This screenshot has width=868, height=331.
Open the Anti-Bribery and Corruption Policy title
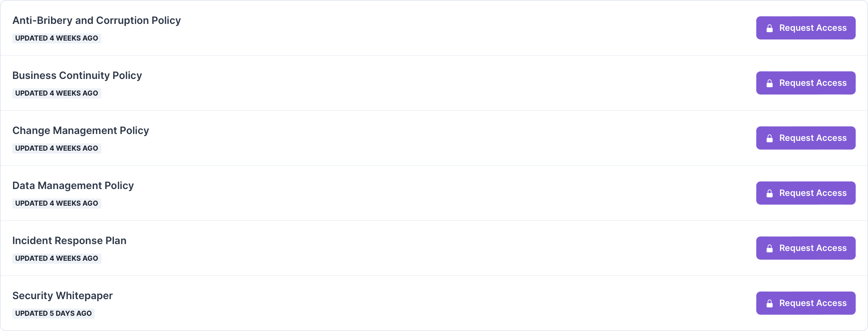tap(97, 21)
